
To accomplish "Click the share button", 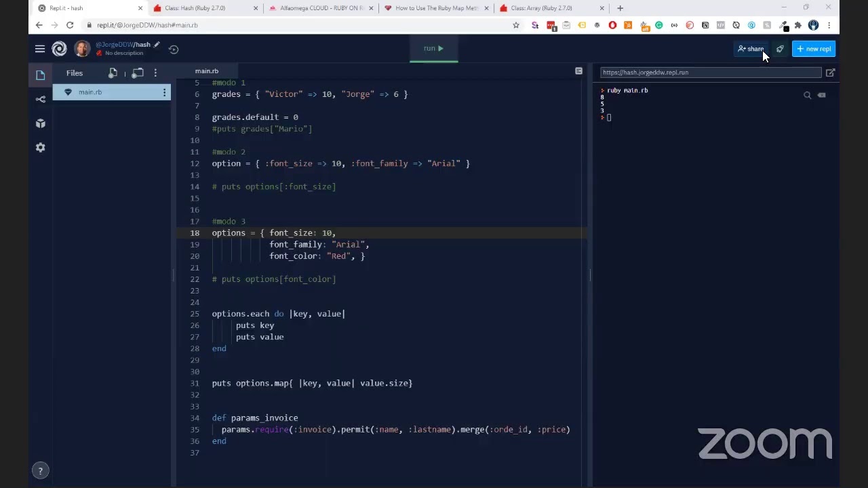I will click(751, 49).
